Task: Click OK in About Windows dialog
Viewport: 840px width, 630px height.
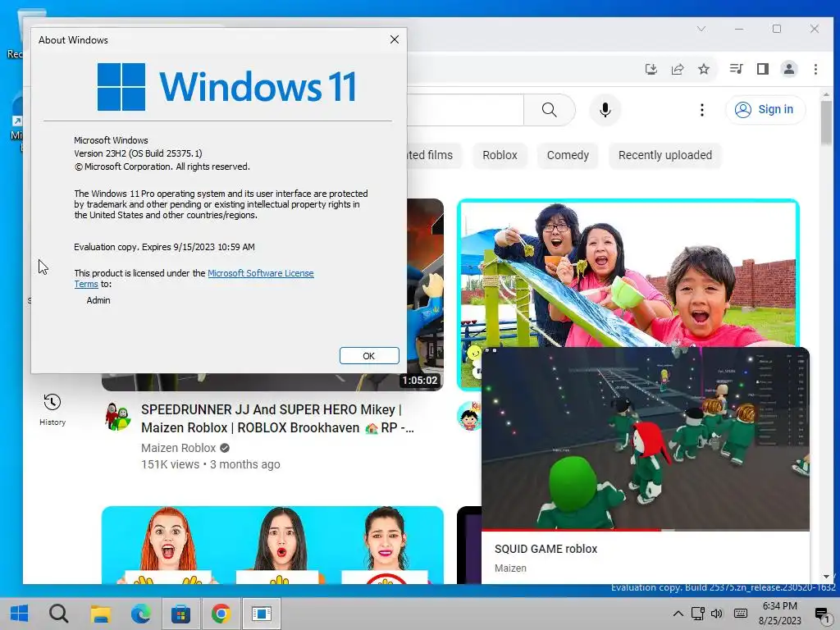Action: [x=369, y=356]
